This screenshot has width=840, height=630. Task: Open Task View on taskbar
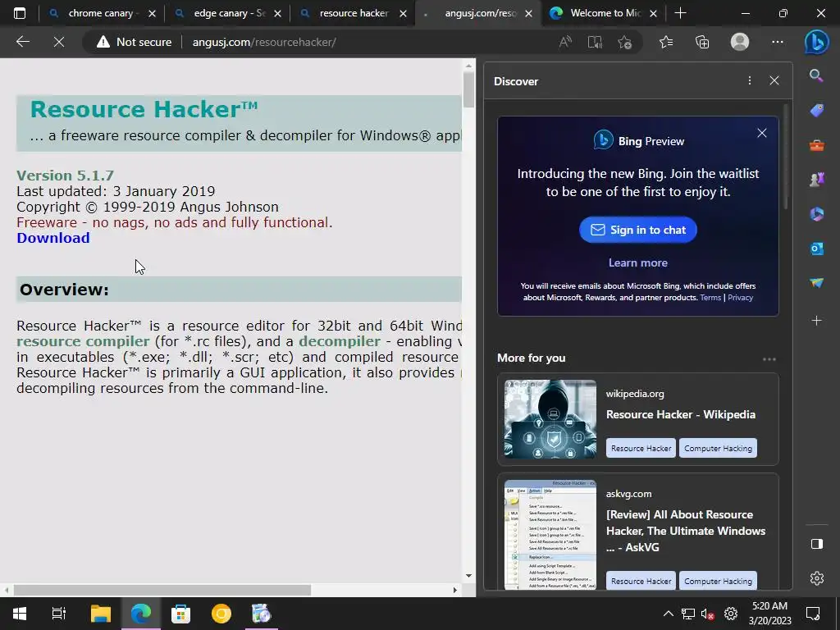point(59,614)
